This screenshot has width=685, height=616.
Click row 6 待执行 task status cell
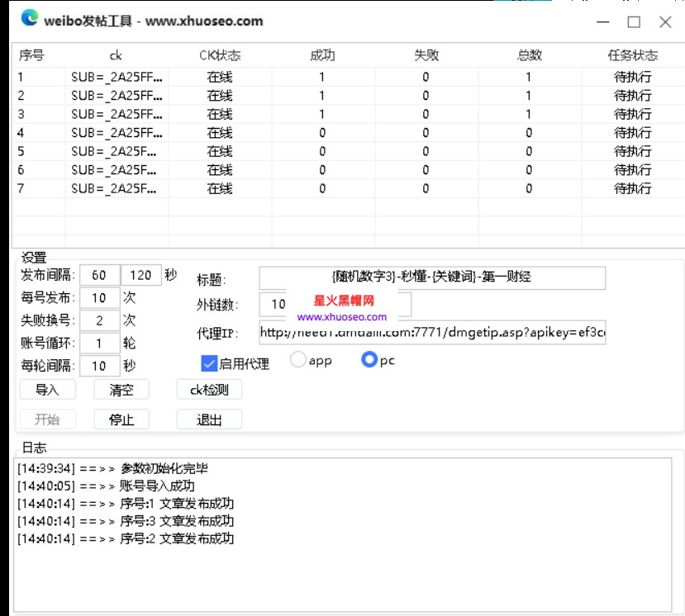(633, 170)
